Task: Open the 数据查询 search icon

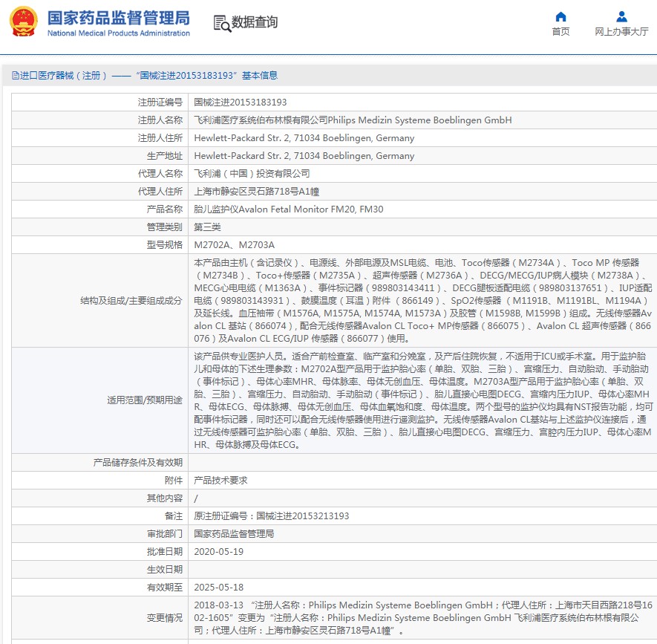Action: [222, 24]
